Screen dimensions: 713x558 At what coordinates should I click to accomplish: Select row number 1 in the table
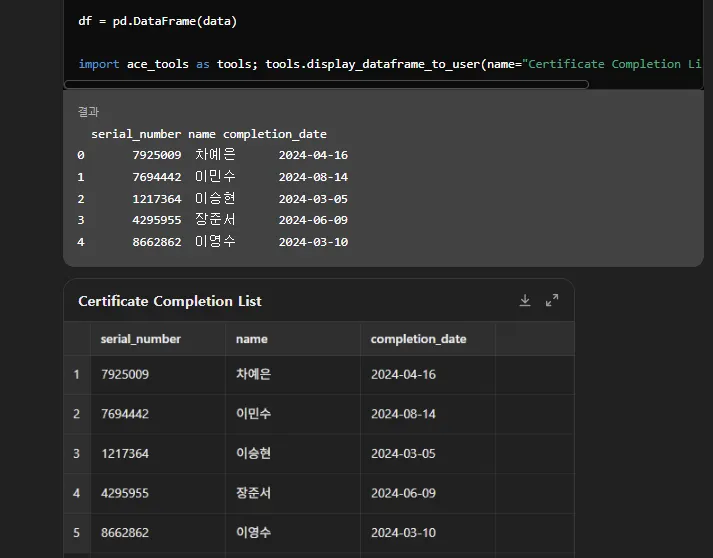pos(76,375)
